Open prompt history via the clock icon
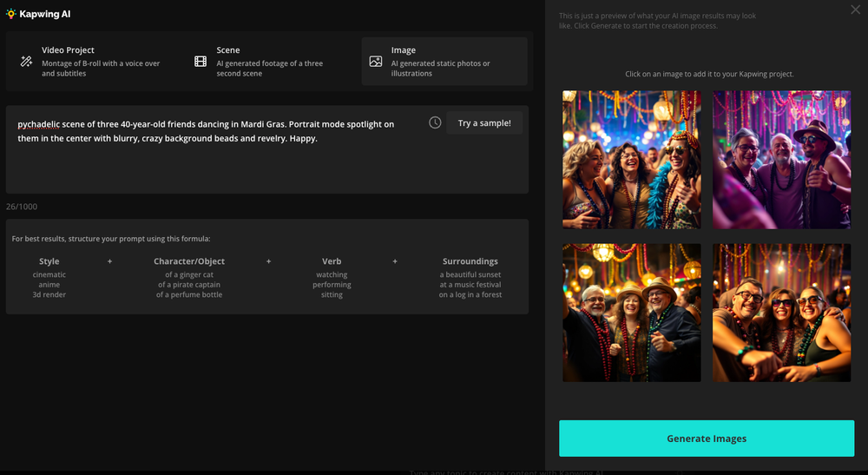The height and width of the screenshot is (475, 868). coord(435,123)
